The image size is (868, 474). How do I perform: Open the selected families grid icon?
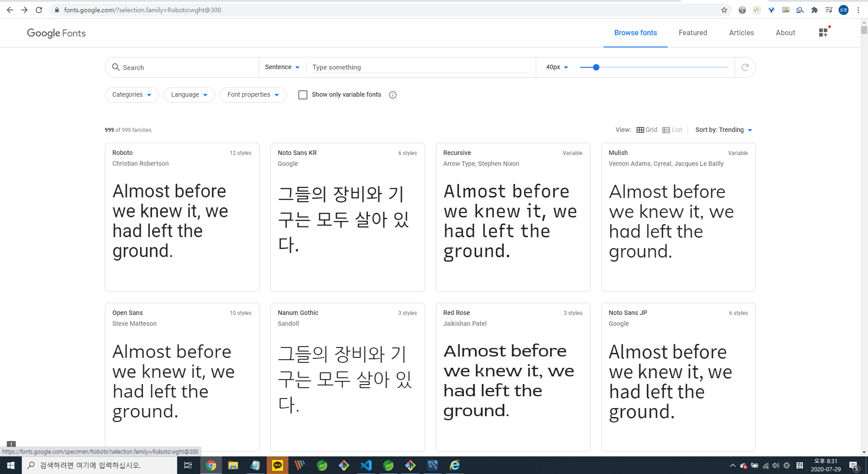point(823,33)
